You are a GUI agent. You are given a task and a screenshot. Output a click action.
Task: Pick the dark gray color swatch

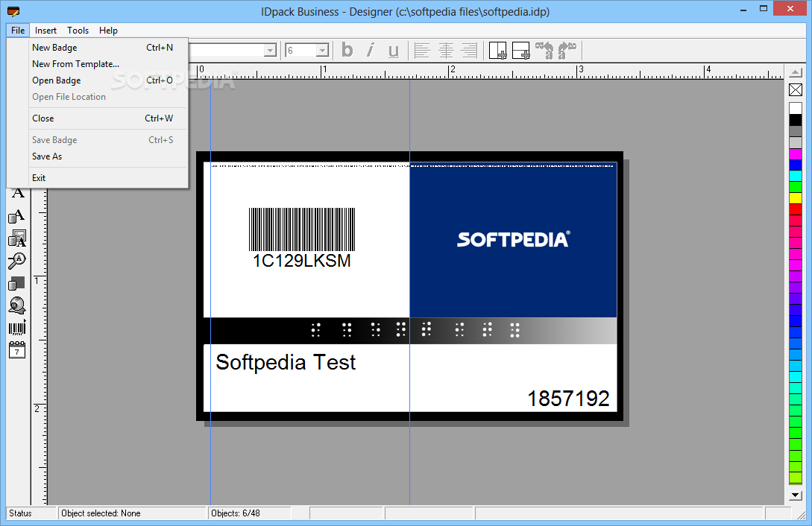pos(796,131)
